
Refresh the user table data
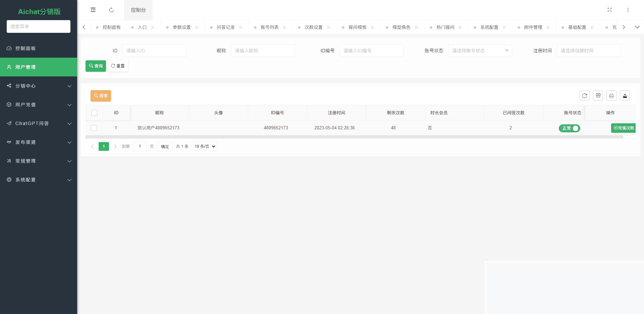pyautogui.click(x=585, y=96)
